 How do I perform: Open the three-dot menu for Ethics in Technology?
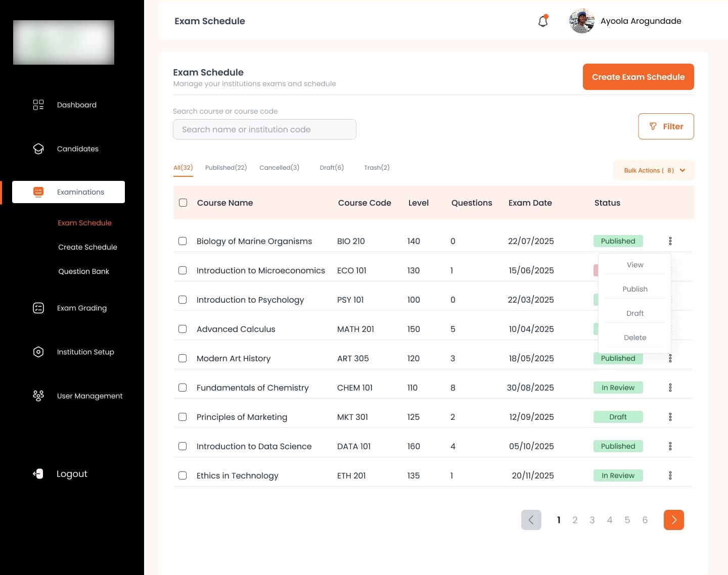coord(670,475)
